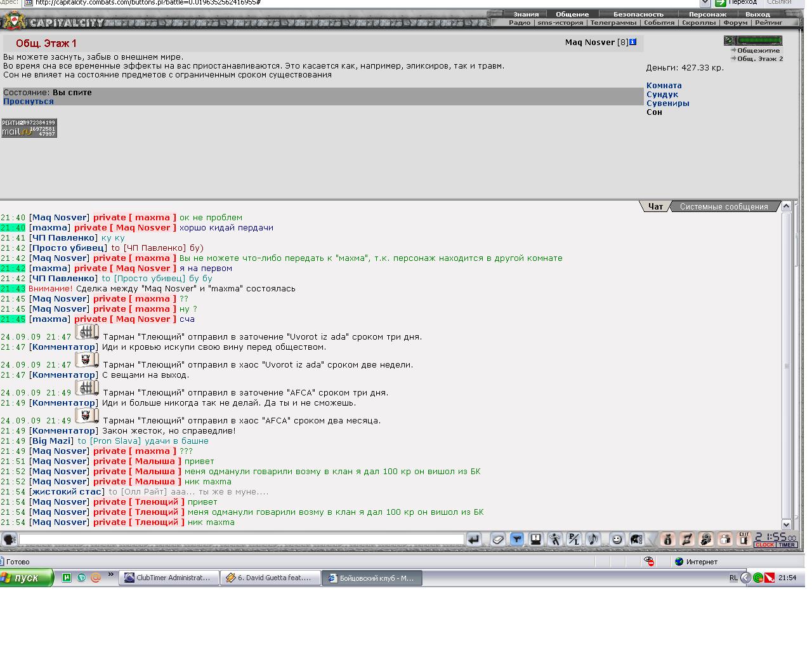Expand hidden tray icons arrow
Viewport: 812px width, 650px height.
pyautogui.click(x=746, y=578)
